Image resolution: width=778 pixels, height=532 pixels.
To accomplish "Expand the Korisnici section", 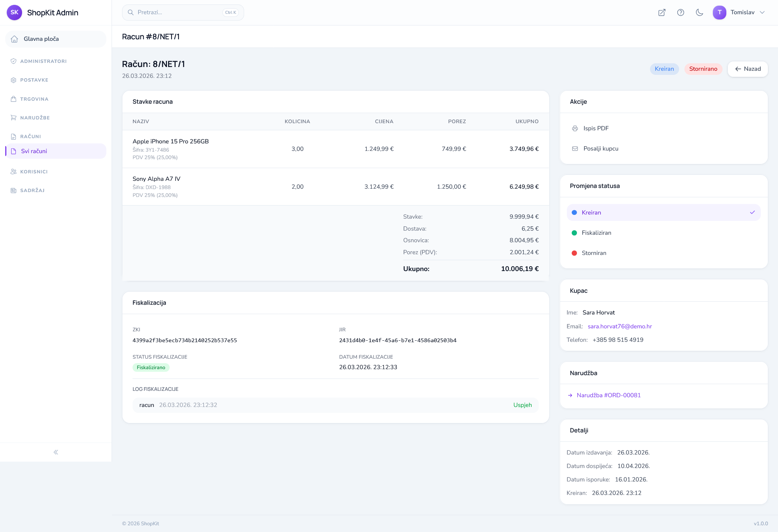I will click(x=56, y=171).
